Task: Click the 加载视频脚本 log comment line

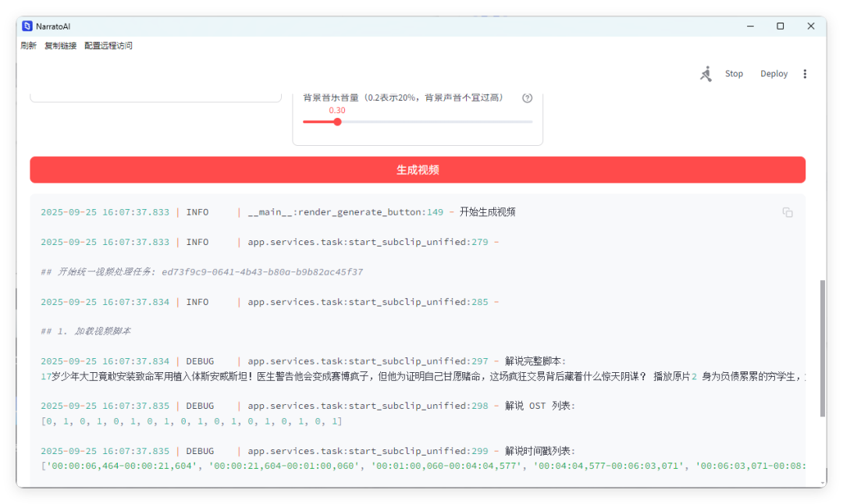Action: click(86, 332)
